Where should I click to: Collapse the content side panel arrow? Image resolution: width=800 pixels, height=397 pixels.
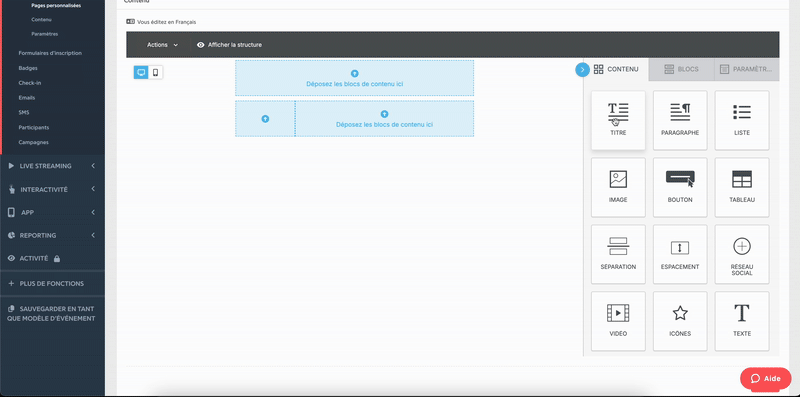[x=582, y=69]
